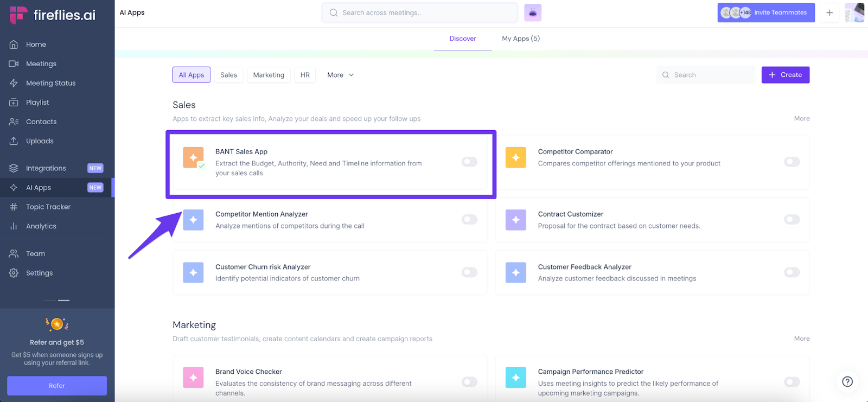Screen dimensions: 868x402
Task: Click Search across meetings field
Action: pyautogui.click(x=420, y=12)
